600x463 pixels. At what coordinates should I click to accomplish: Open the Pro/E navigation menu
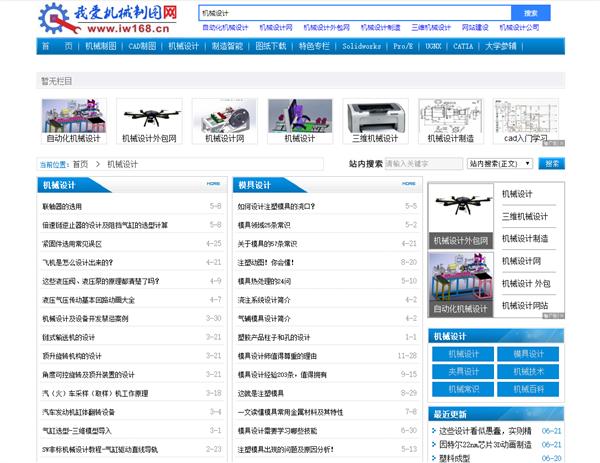[403, 46]
